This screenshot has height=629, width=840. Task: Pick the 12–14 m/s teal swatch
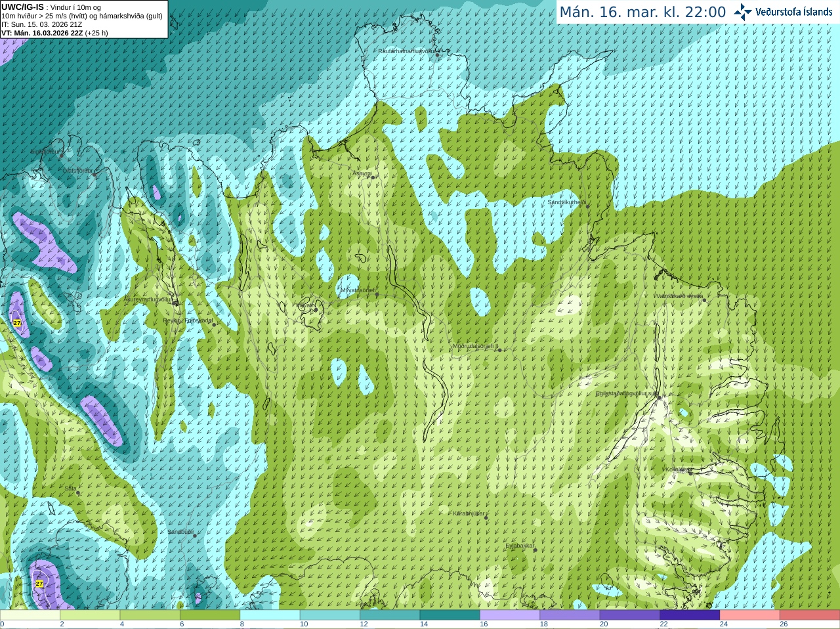(x=390, y=615)
